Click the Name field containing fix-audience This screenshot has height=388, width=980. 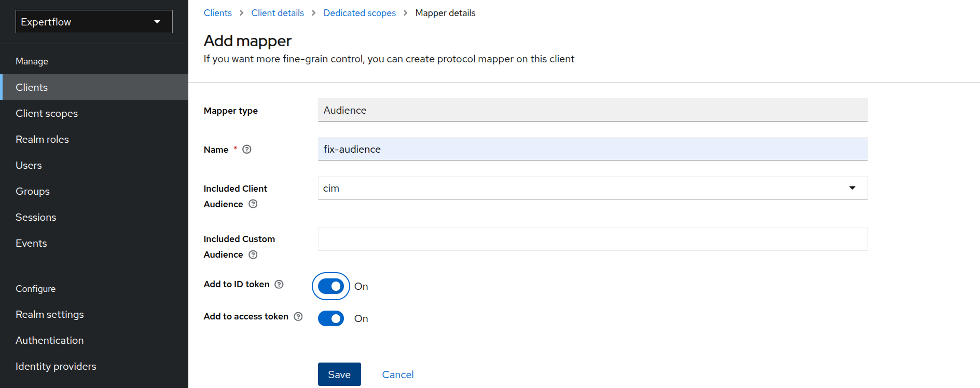pos(592,149)
